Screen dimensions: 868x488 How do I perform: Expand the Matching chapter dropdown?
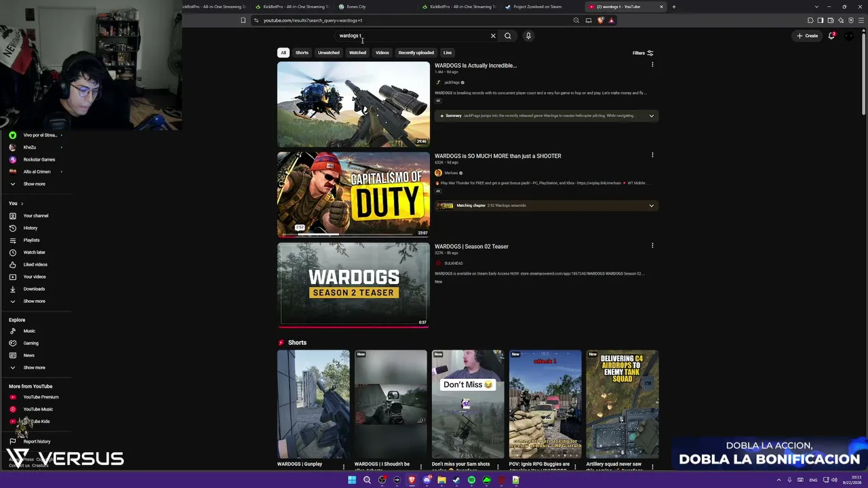click(x=652, y=205)
